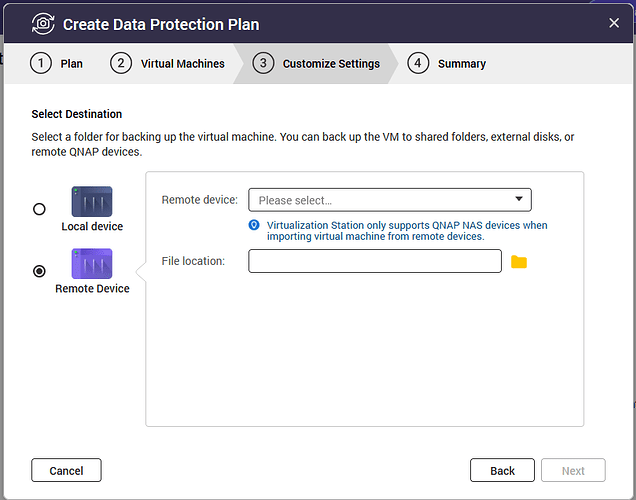This screenshot has height=500, width=636.
Task: Click the Next button
Action: pos(573,470)
